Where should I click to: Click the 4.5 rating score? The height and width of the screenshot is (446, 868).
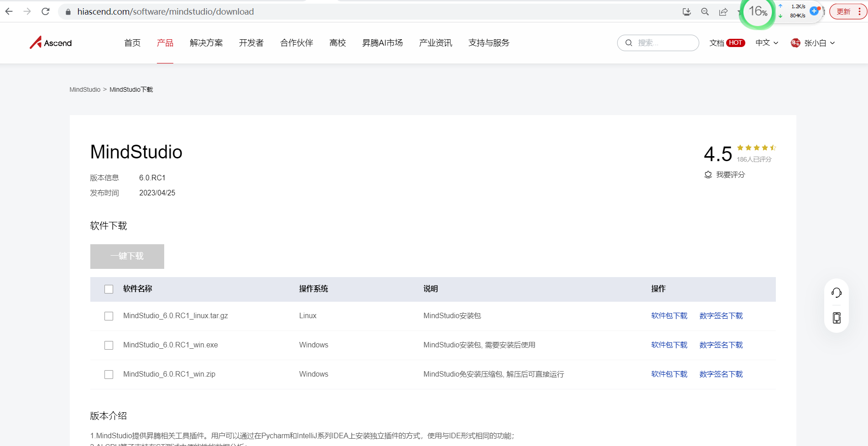[x=718, y=154]
